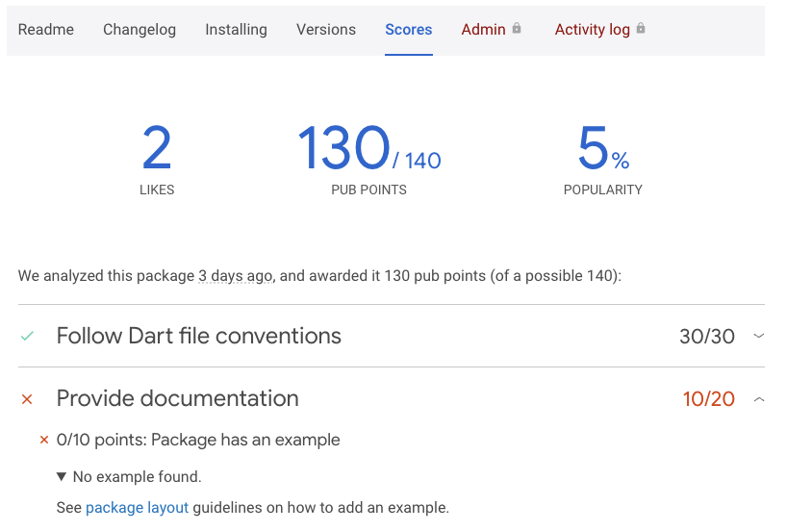Collapse Provide documentation section chevron

pos(758,398)
